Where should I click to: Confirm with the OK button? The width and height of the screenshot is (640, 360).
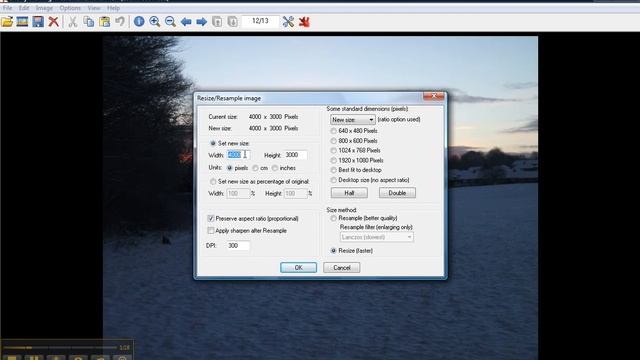point(298,268)
